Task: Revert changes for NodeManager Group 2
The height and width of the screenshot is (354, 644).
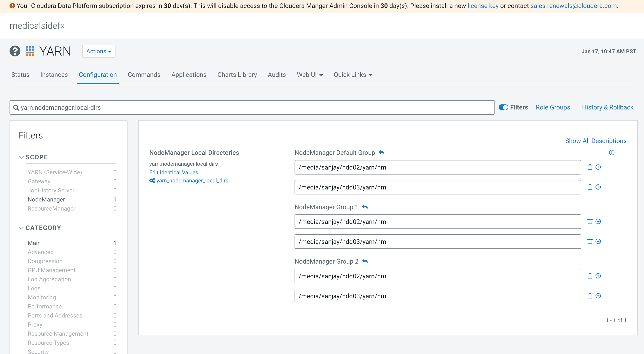Action: coord(365,261)
